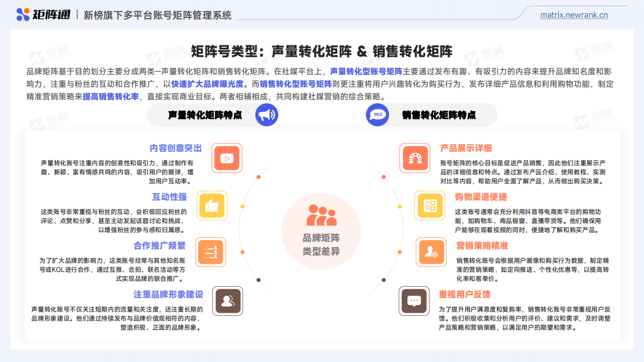
Task: Click the orange target user icon
Action: tap(431, 252)
